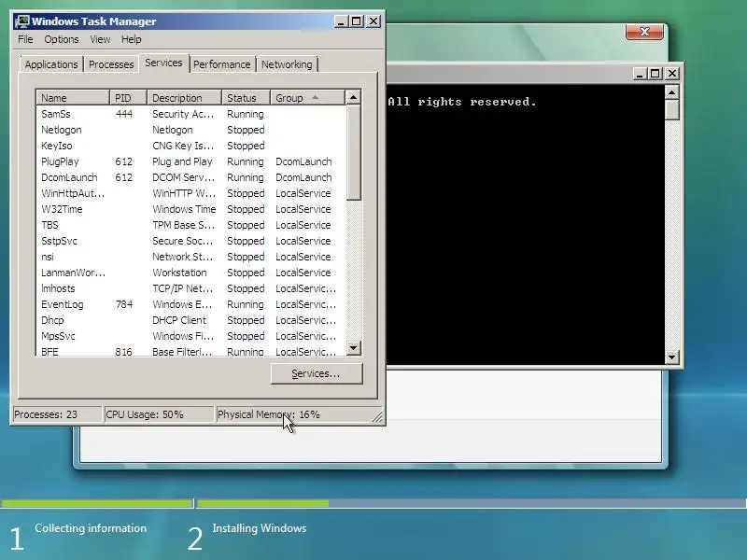This screenshot has height=560, width=747.
Task: Open the Help menu
Action: [x=131, y=39]
